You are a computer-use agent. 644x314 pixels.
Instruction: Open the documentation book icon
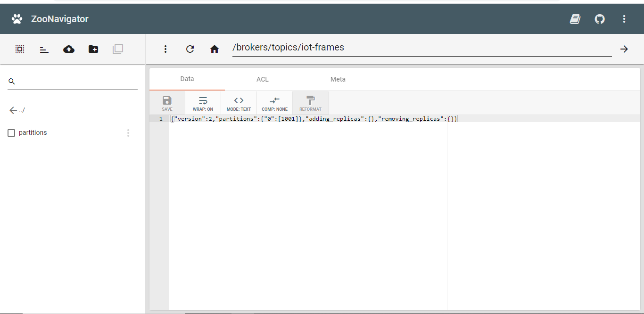click(x=575, y=19)
